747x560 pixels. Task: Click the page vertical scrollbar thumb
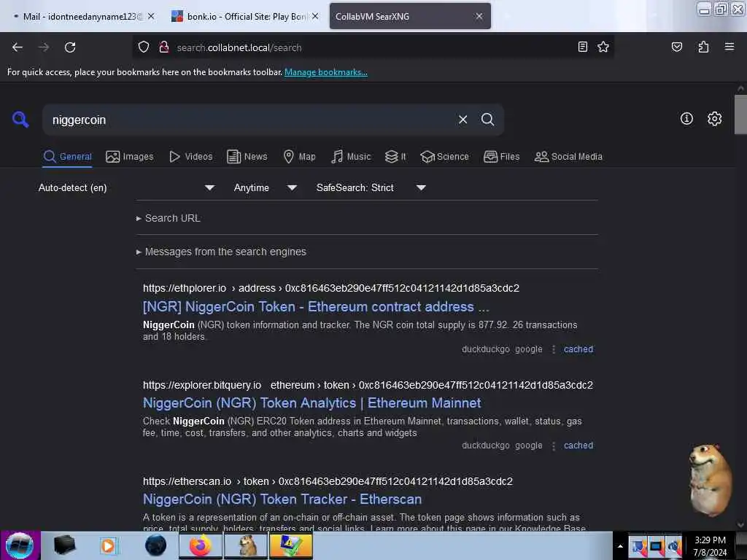point(740,114)
